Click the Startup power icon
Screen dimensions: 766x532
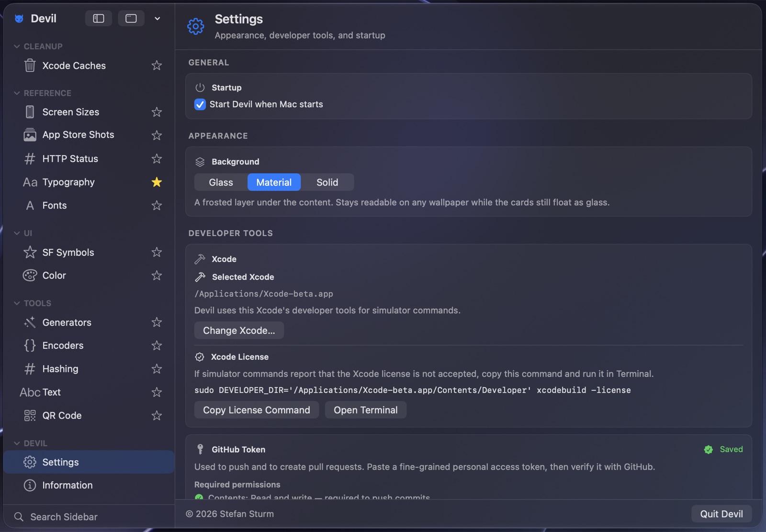pyautogui.click(x=200, y=88)
